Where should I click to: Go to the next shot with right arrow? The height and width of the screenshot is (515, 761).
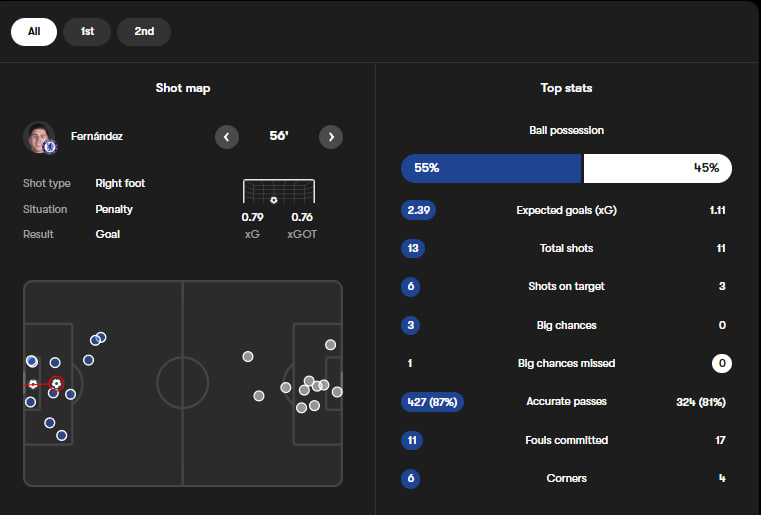click(331, 136)
